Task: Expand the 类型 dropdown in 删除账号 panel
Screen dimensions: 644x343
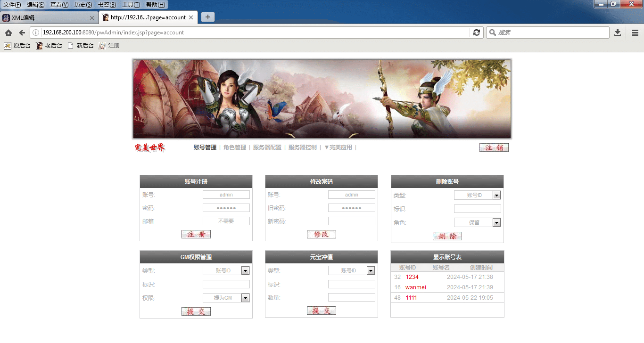Action: 496,195
